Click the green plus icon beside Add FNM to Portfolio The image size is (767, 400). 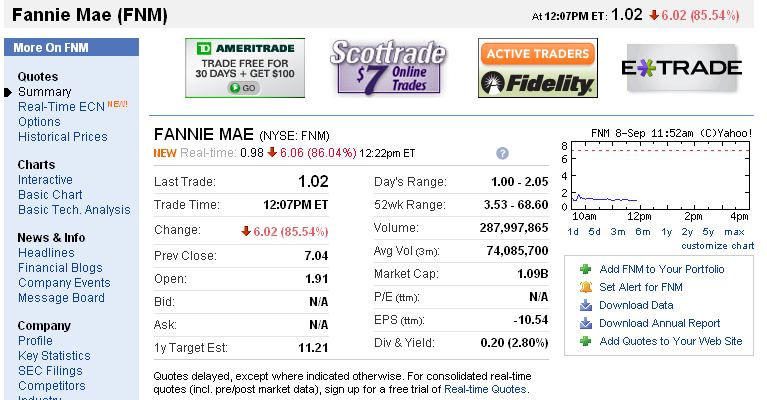pyautogui.click(x=586, y=269)
